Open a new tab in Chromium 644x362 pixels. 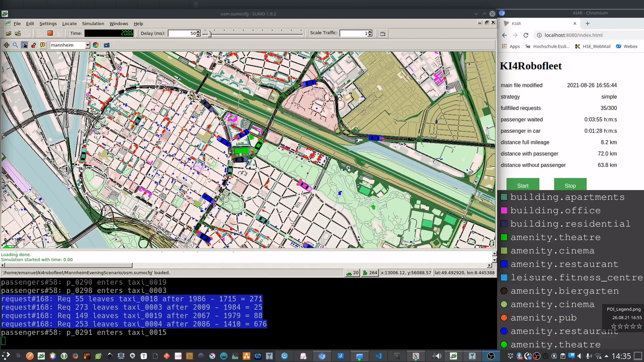pyautogui.click(x=587, y=23)
